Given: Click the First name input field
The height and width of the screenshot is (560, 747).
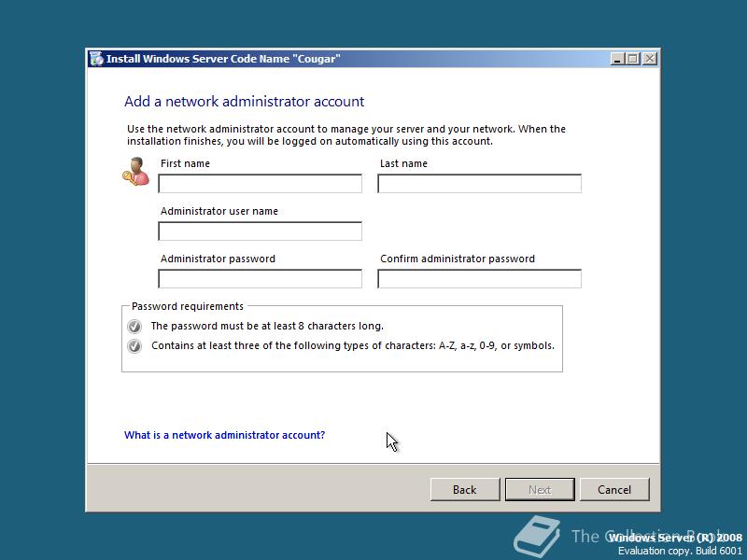Looking at the screenshot, I should (x=260, y=183).
